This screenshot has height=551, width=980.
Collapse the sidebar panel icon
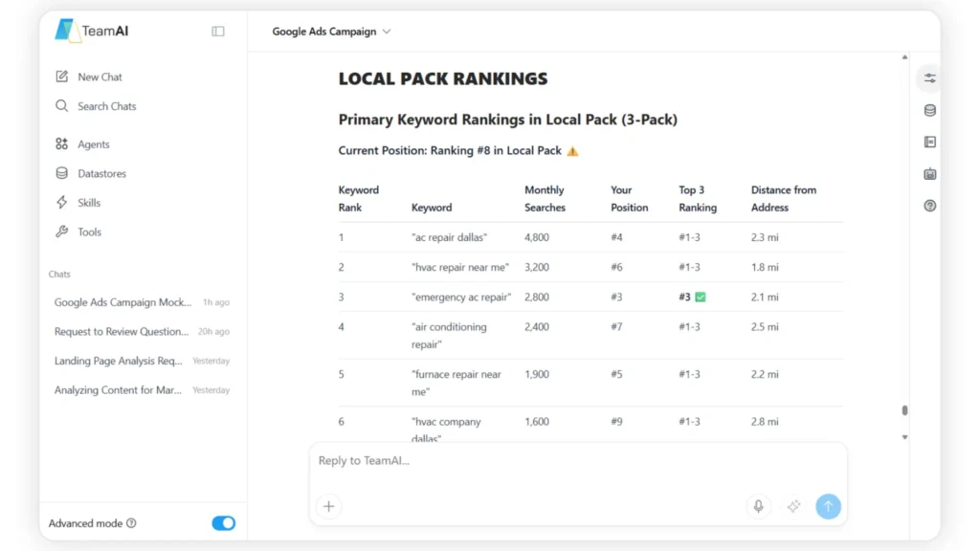[218, 32]
